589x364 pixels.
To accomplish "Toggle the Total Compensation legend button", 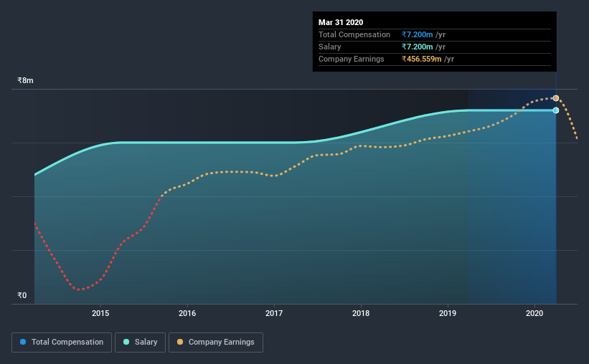I will click(62, 343).
